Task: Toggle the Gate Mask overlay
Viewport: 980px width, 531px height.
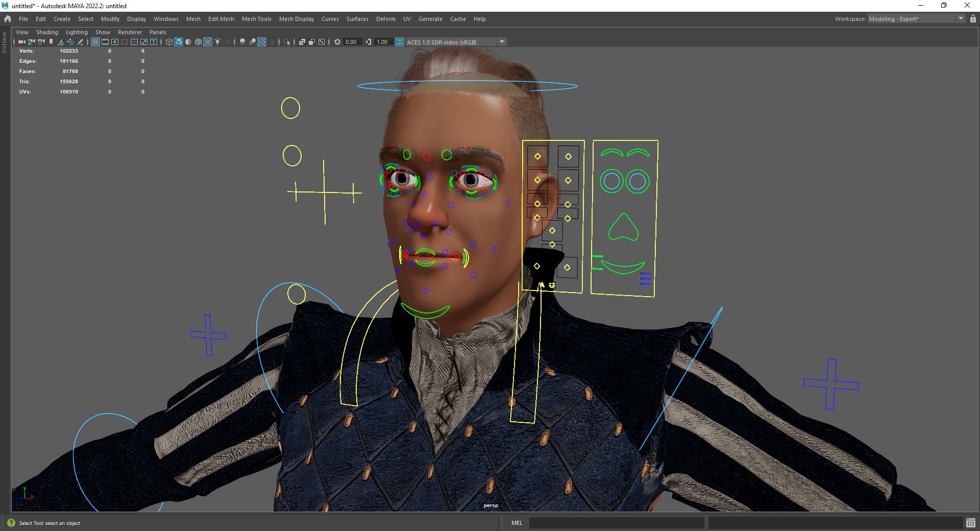Action: pos(125,42)
